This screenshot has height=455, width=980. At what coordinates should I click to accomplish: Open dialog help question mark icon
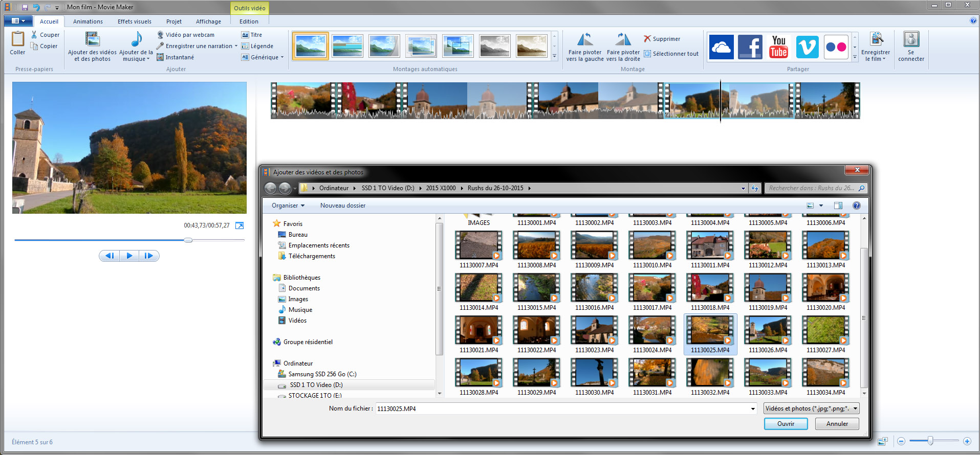(857, 206)
